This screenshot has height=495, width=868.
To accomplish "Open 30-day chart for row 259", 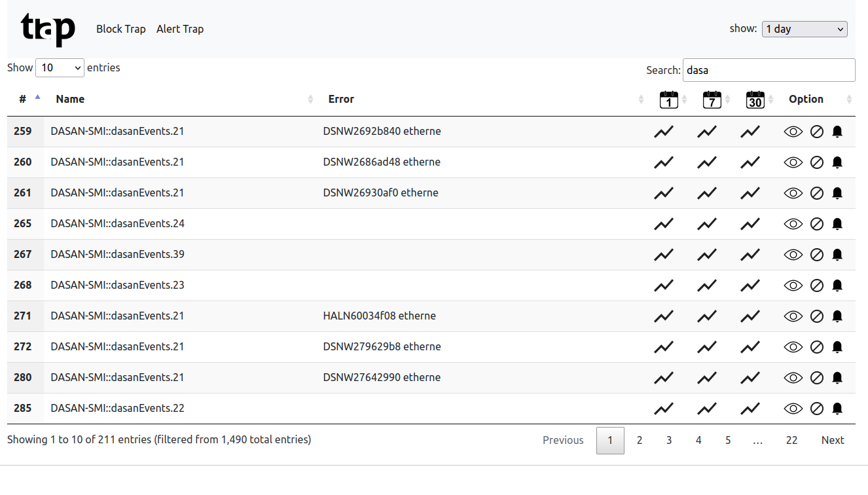I will [750, 132].
